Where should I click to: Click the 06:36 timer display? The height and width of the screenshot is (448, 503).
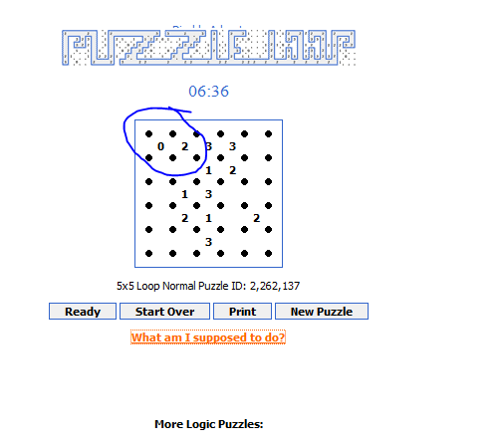(208, 92)
